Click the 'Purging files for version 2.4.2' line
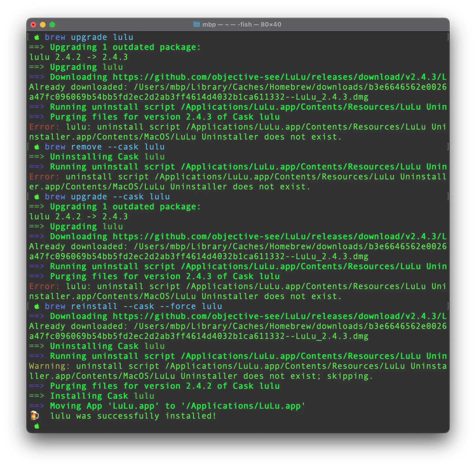 (165, 386)
